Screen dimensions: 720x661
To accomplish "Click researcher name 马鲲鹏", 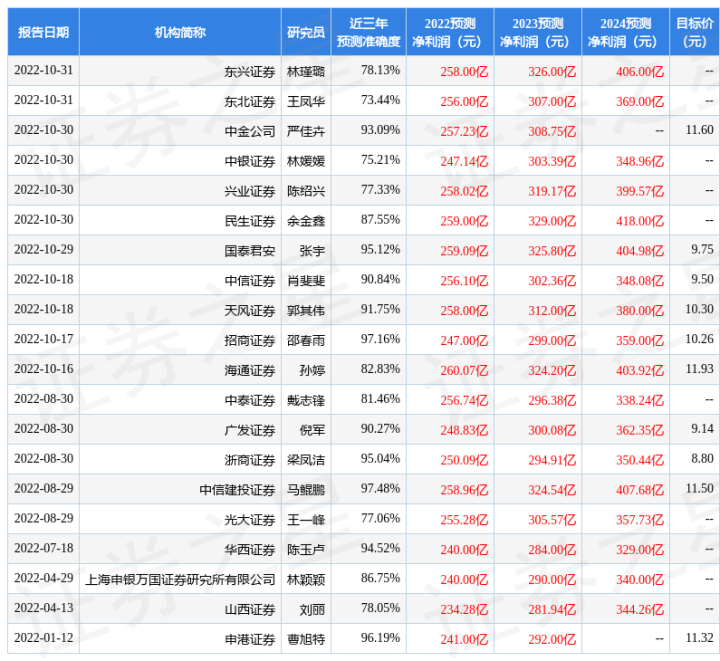I will pos(306,490).
